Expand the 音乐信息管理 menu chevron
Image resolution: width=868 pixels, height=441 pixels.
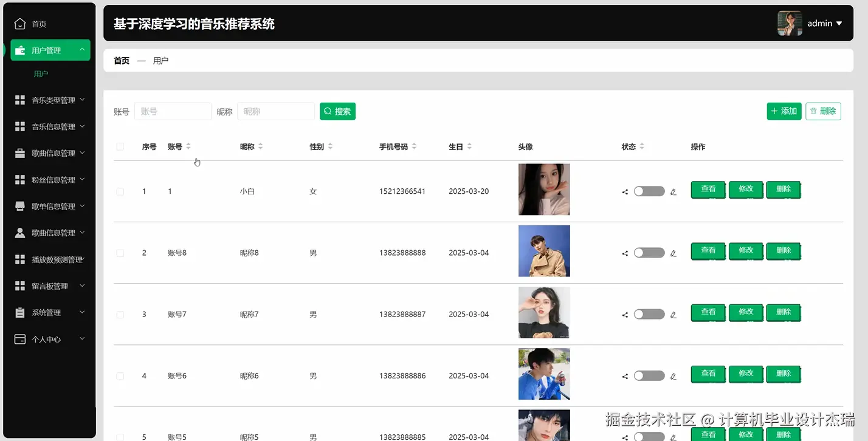[82, 126]
